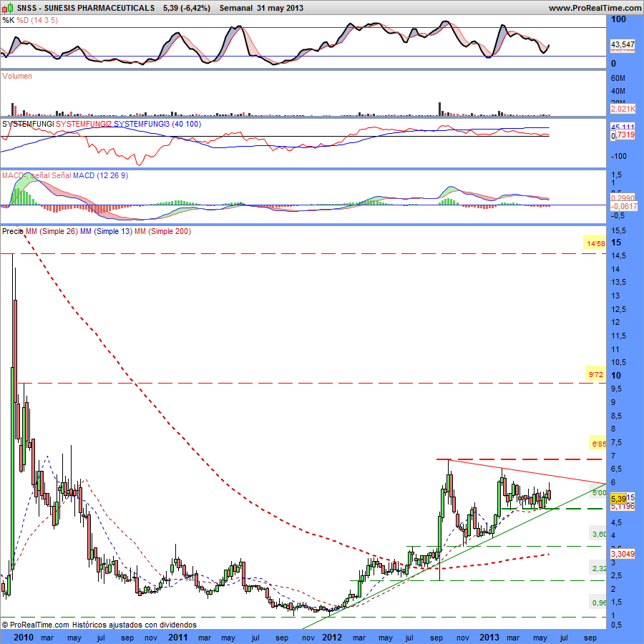
Task: Select the Precio label in price panel
Action: 13,232
